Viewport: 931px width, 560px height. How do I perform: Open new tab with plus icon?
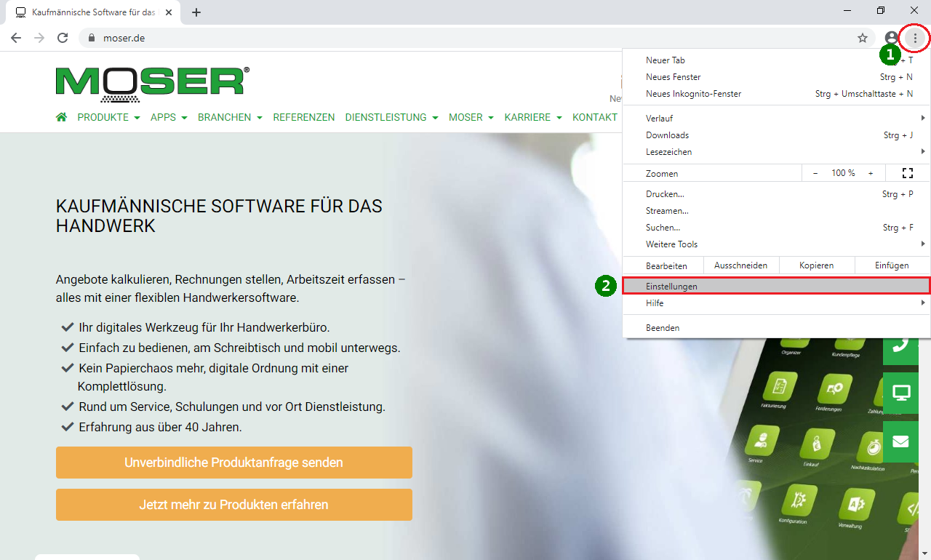click(196, 12)
